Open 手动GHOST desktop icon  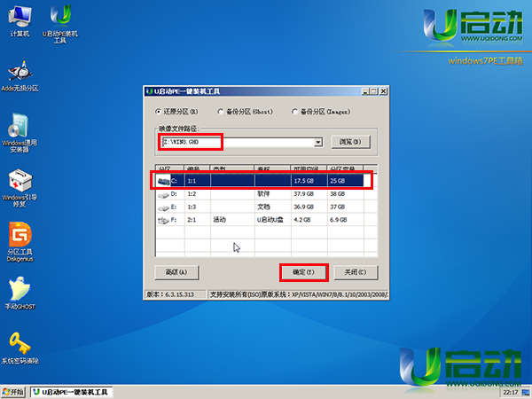pyautogui.click(x=20, y=293)
